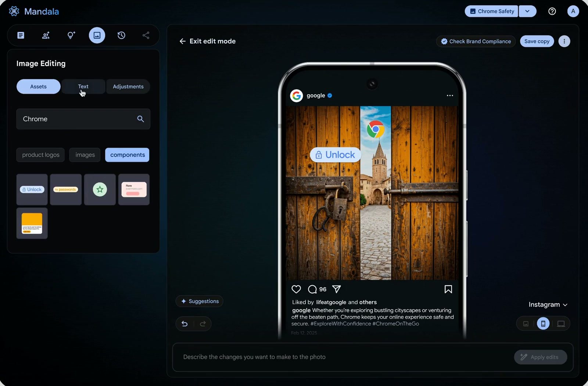Click the comment bubble icon in post
Viewport: 588px width, 386px height.
coord(312,289)
